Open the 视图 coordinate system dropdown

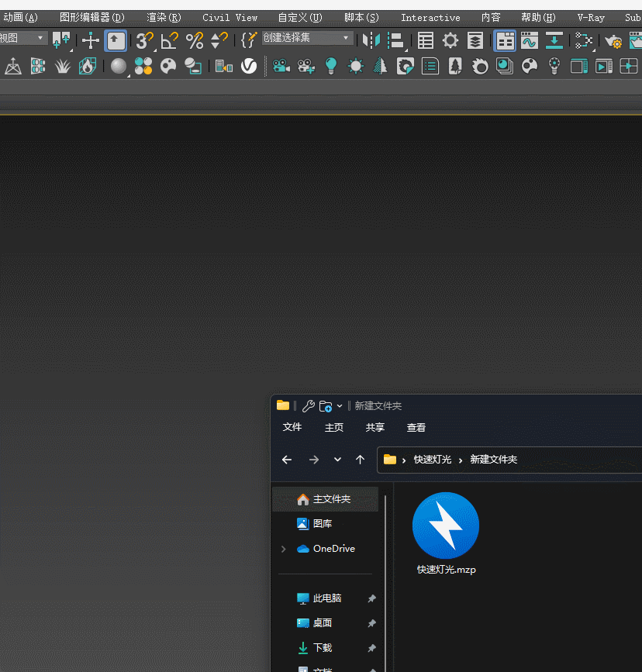(x=23, y=38)
